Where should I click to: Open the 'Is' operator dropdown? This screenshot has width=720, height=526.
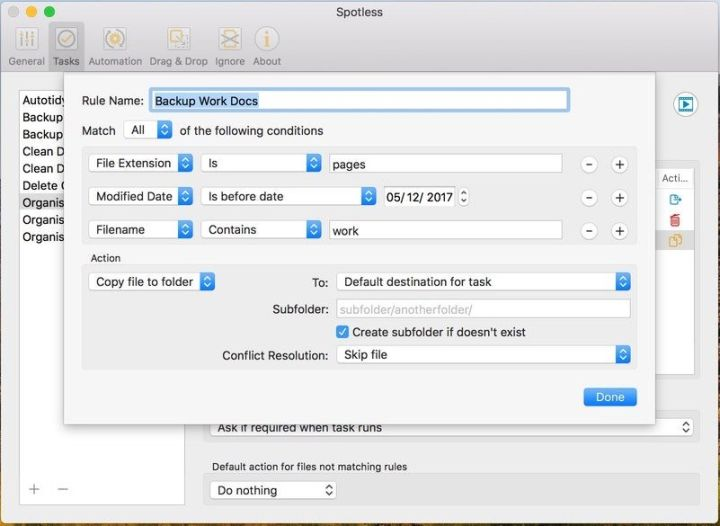(261, 163)
